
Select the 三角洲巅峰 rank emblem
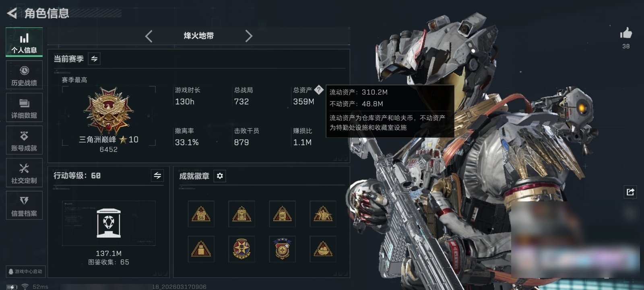point(108,111)
